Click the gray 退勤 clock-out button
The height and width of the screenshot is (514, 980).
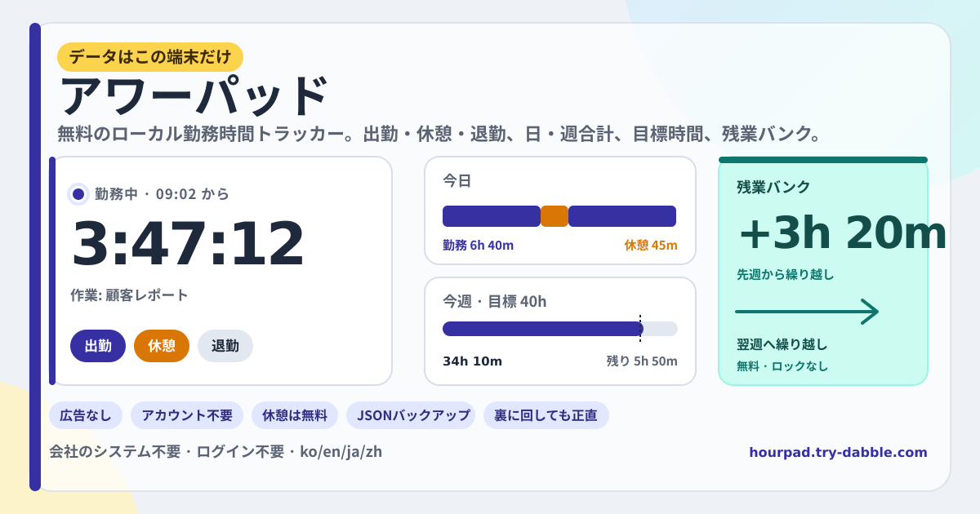click(225, 346)
